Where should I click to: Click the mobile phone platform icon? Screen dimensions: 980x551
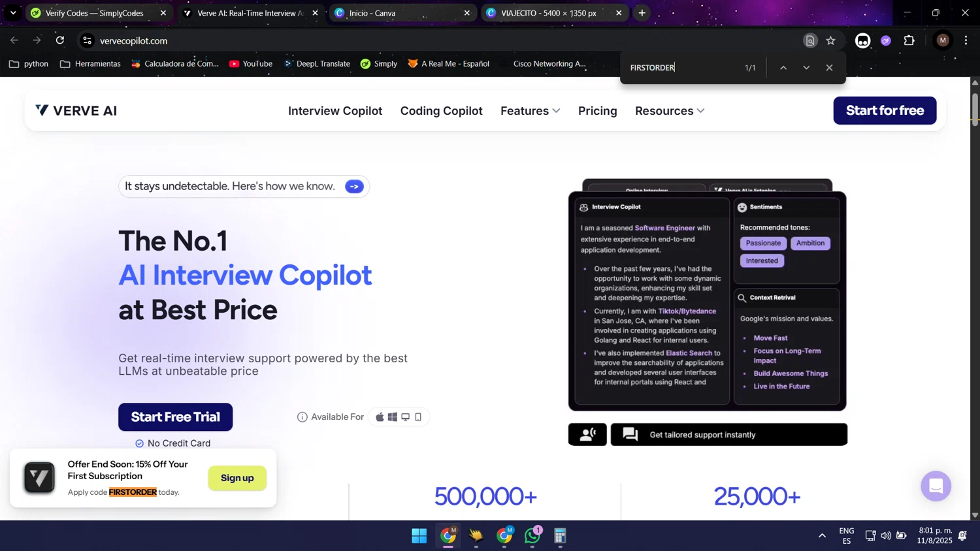pyautogui.click(x=418, y=417)
